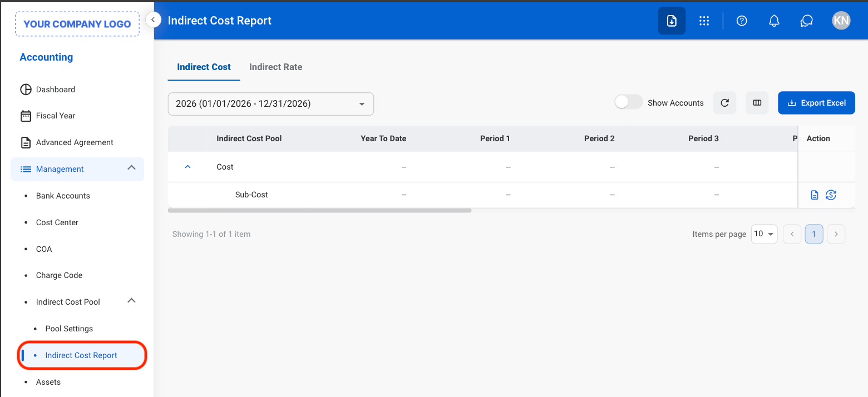
Task: Click the Action column header
Action: coord(818,138)
